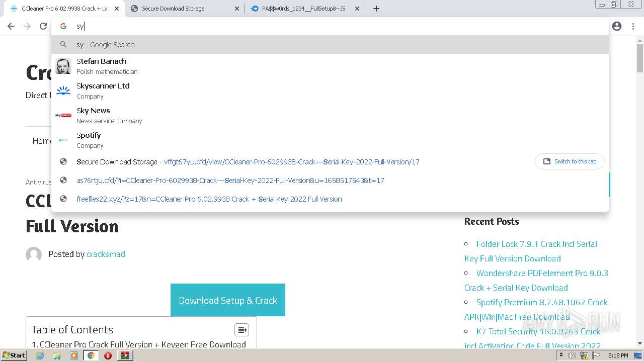
Task: Select freefiles22.xyz URL suggestion
Action: click(x=330, y=199)
